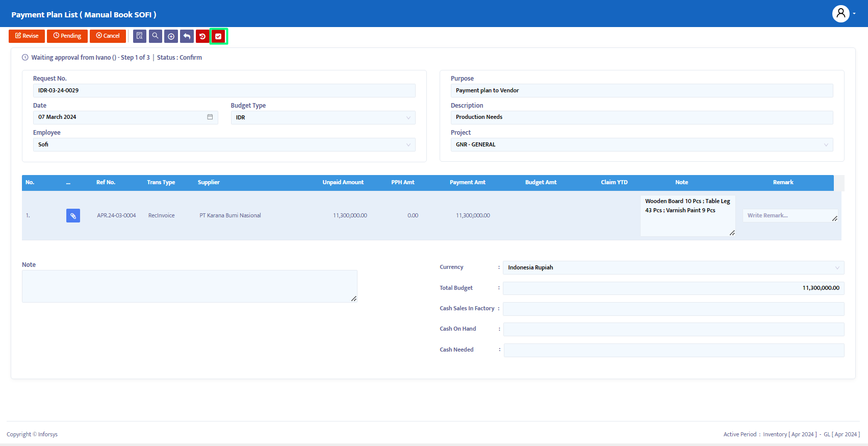Open the Currency dropdown Indonesia Rupiah
868x446 pixels.
coord(673,267)
